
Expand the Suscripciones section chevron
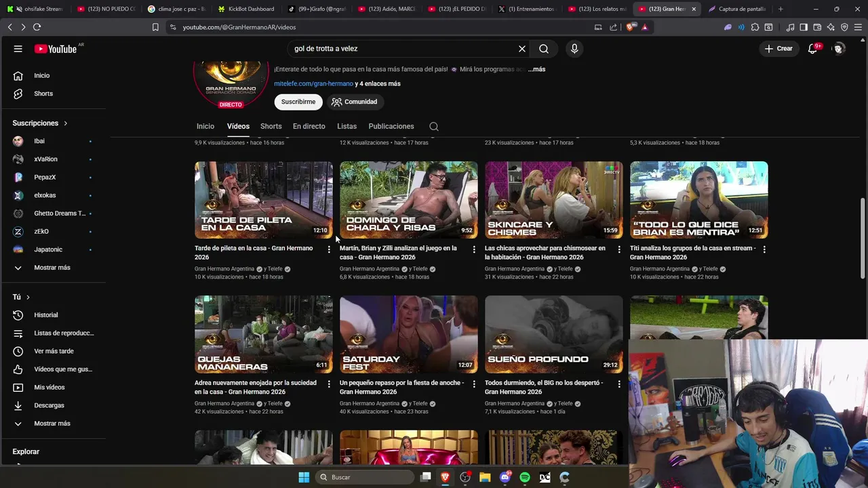click(x=66, y=123)
